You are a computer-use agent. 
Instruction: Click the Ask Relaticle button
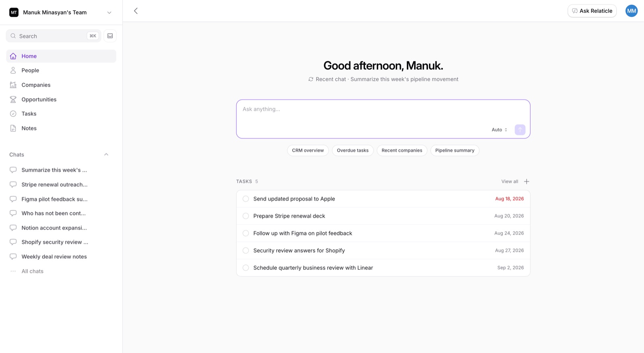(592, 11)
